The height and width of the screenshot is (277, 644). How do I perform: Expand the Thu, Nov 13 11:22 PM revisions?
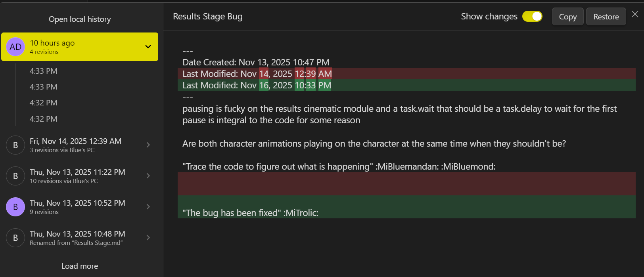[148, 176]
